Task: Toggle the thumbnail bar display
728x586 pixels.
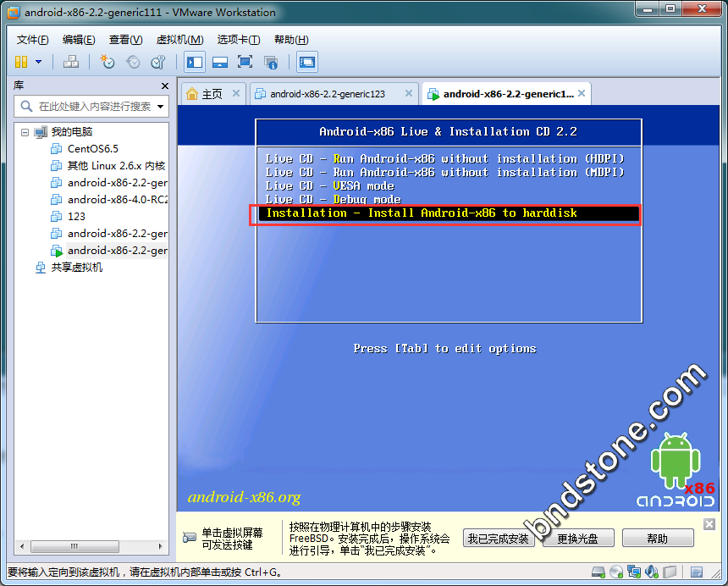Action: (219, 62)
